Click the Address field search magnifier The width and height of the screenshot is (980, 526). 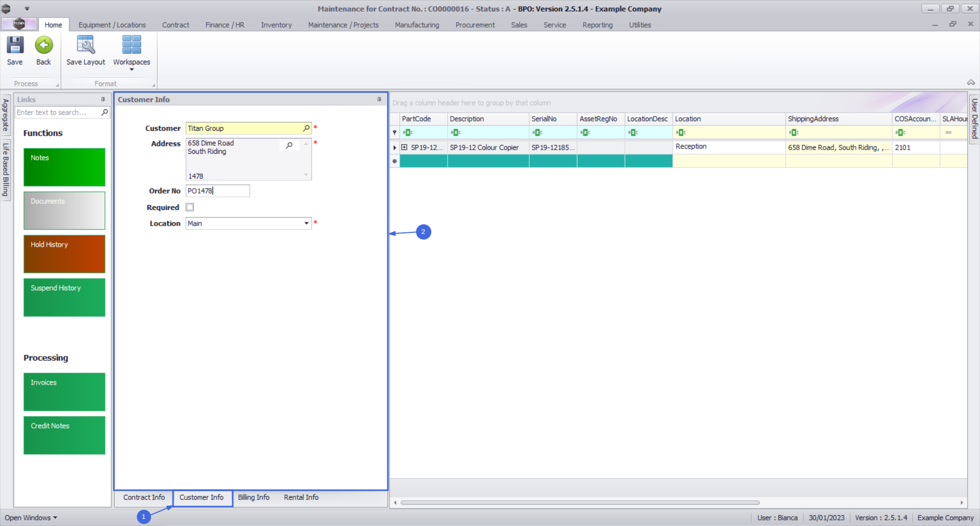click(x=289, y=146)
